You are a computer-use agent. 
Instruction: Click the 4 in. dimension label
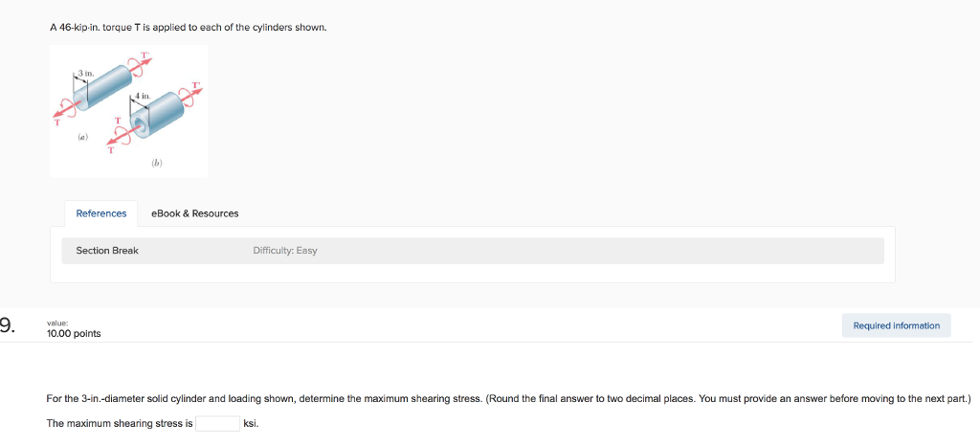[143, 97]
